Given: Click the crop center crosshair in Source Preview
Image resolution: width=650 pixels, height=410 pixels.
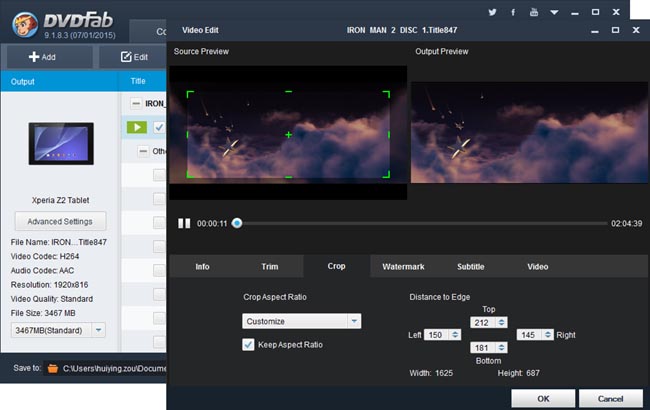Looking at the screenshot, I should click(289, 135).
